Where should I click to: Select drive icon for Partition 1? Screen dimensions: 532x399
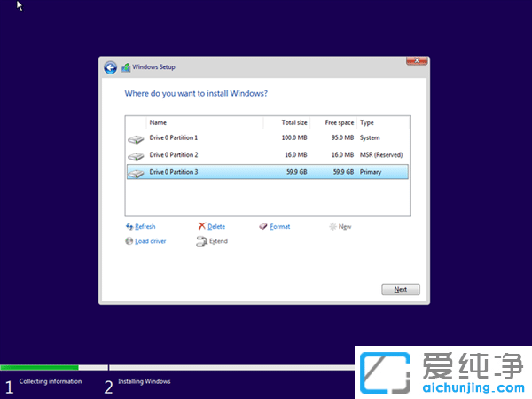click(136, 139)
